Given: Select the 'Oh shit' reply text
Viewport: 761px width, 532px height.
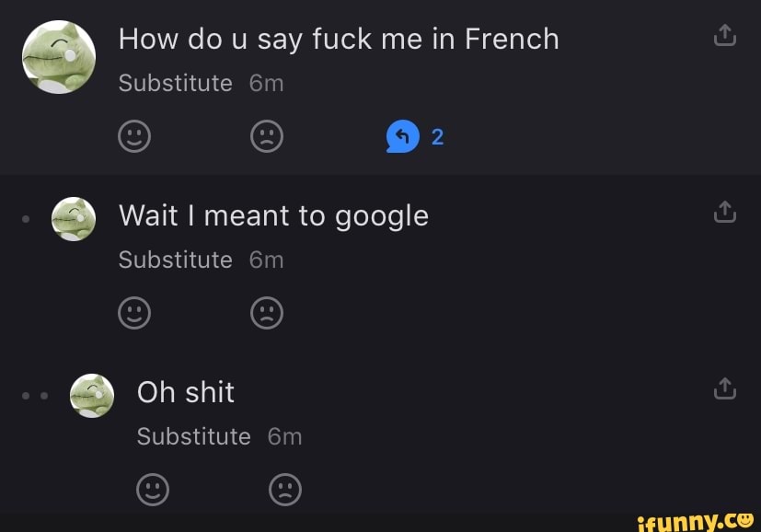Looking at the screenshot, I should click(x=186, y=392).
